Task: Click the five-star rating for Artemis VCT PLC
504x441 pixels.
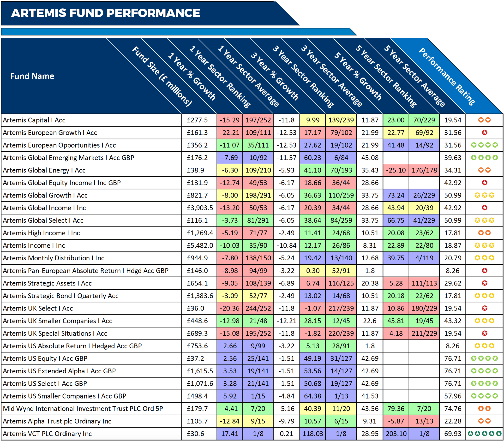Action: [485, 434]
